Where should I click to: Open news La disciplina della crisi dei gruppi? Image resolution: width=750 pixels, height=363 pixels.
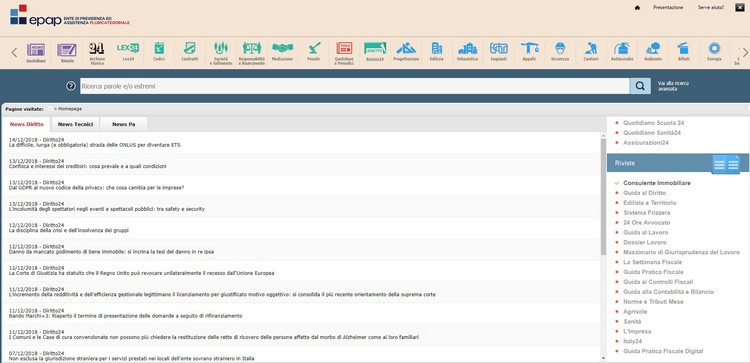pos(68,231)
